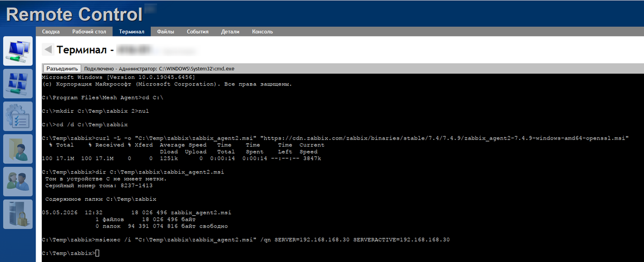
Task: Click the 05.05.2026 zabbix_agent2.msi file listing row
Action: point(136,213)
